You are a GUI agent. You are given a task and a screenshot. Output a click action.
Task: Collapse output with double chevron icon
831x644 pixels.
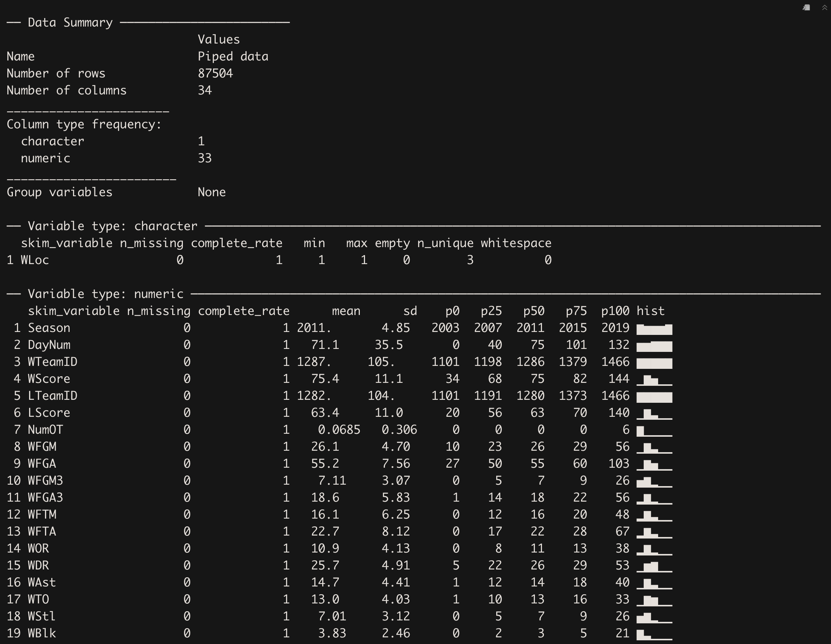pyautogui.click(x=824, y=8)
